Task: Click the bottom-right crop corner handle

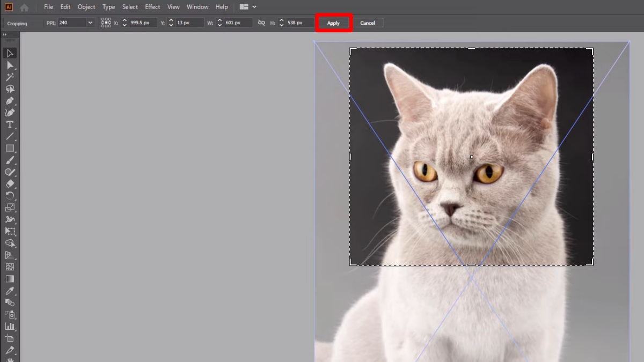Action: click(x=591, y=263)
